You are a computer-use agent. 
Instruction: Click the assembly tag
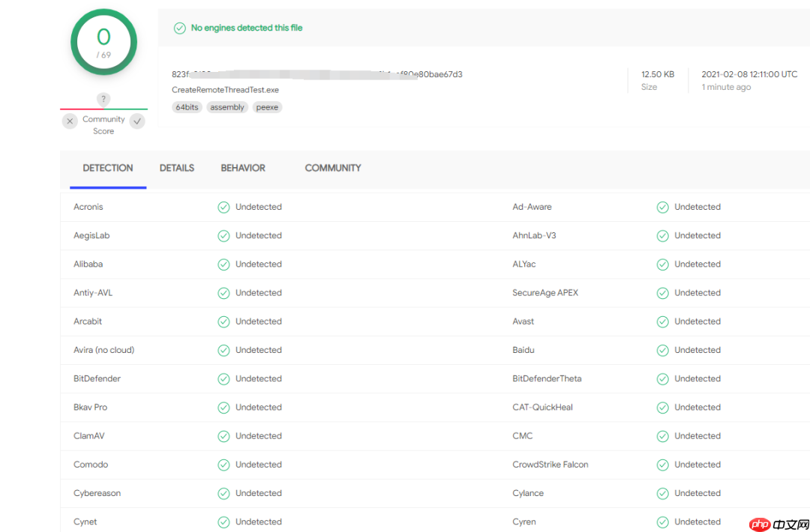227,107
